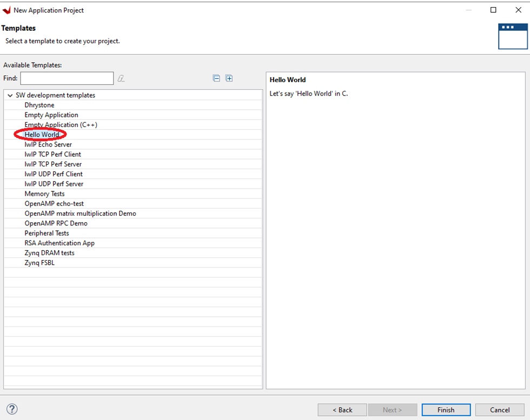Cancel the New Application Project wizard
Viewport: 530px width, 420px height.
pos(500,410)
